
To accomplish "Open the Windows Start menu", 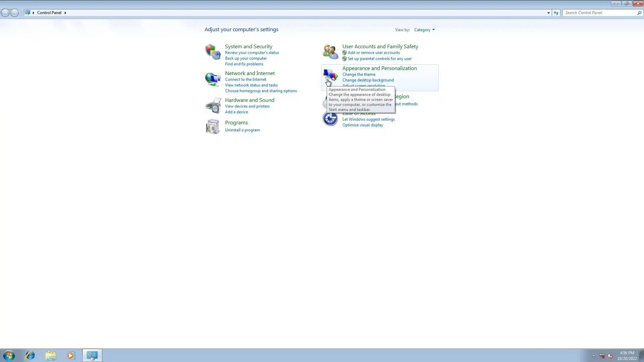I will coord(9,355).
